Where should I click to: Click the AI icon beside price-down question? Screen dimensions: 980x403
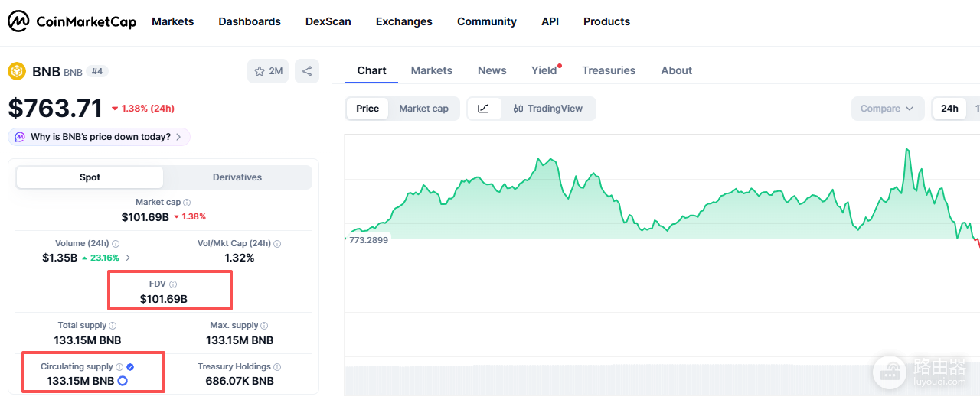point(20,137)
